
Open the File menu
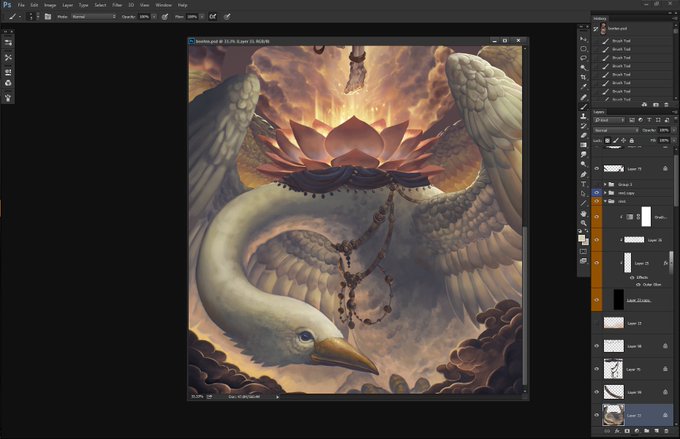click(21, 5)
